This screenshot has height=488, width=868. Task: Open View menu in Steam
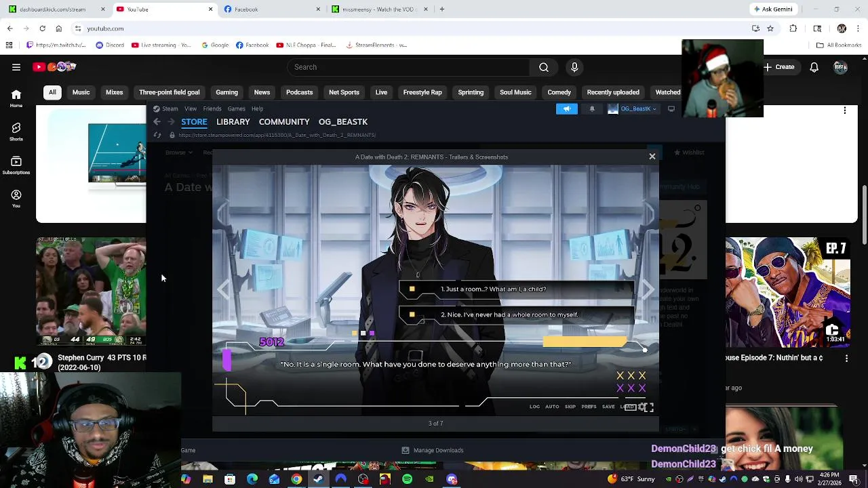(191, 108)
